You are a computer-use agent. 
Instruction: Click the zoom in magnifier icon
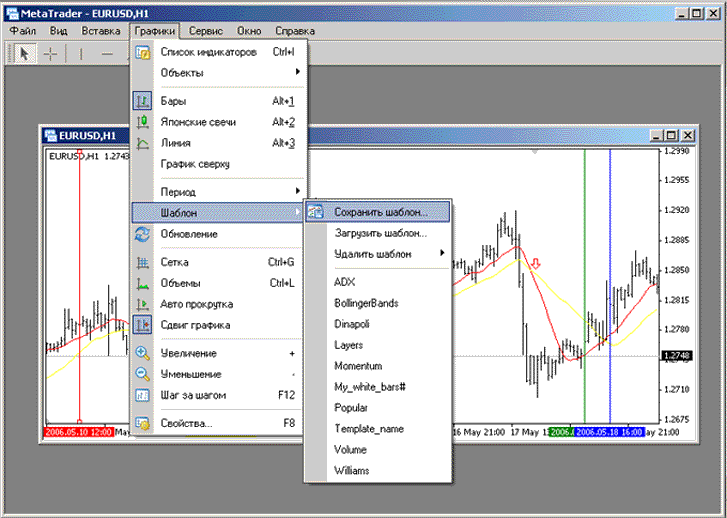coord(143,353)
